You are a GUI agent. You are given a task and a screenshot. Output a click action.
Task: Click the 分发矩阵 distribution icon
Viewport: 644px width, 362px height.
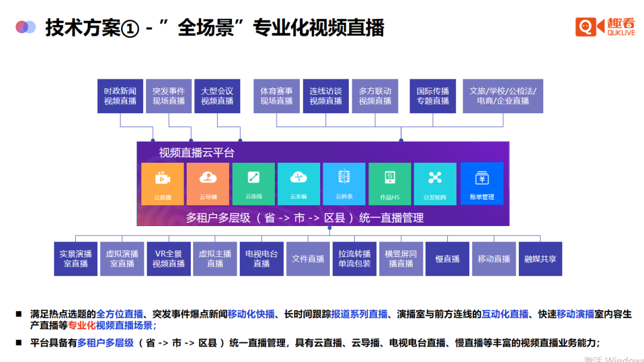point(435,183)
